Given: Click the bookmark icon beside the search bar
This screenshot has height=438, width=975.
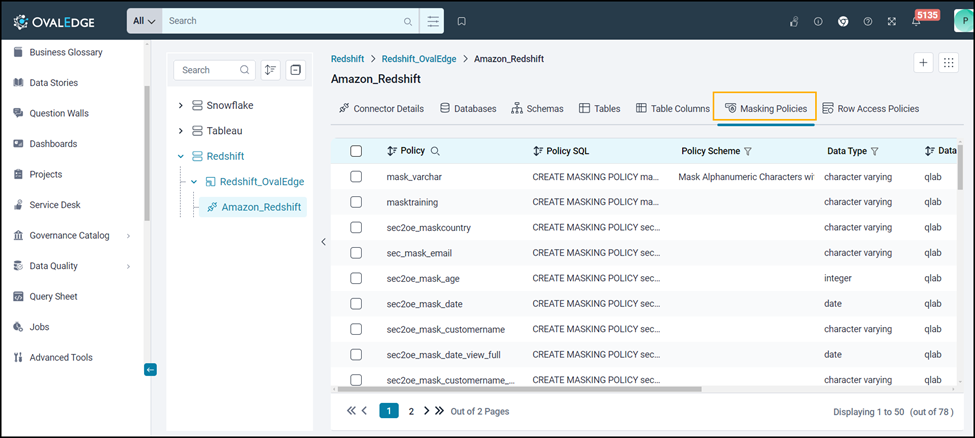Looking at the screenshot, I should coord(461,21).
